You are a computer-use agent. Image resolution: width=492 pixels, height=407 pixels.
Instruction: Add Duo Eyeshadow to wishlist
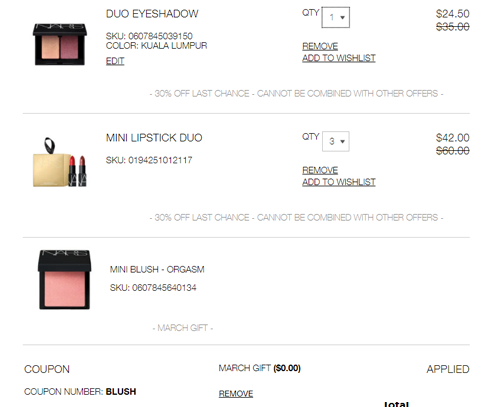[x=339, y=58]
